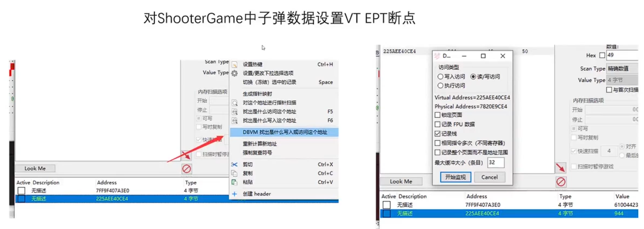Screen dimensions: 644x229
Task: Click the copy icon beside 复制
Action: [x=234, y=173]
